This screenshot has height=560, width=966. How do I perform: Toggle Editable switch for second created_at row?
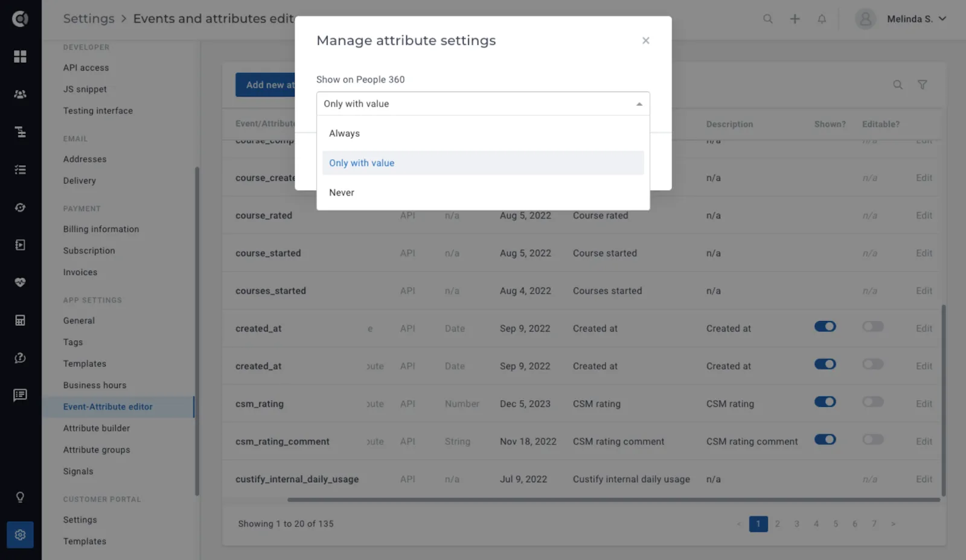(873, 364)
